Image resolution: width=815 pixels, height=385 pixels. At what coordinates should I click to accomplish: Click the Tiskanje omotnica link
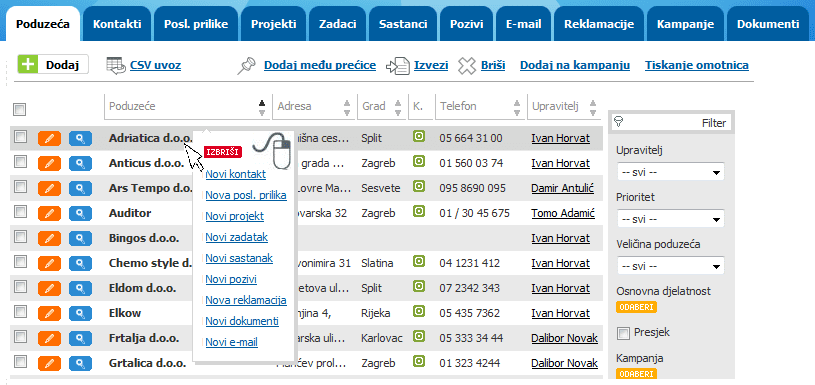point(696,65)
